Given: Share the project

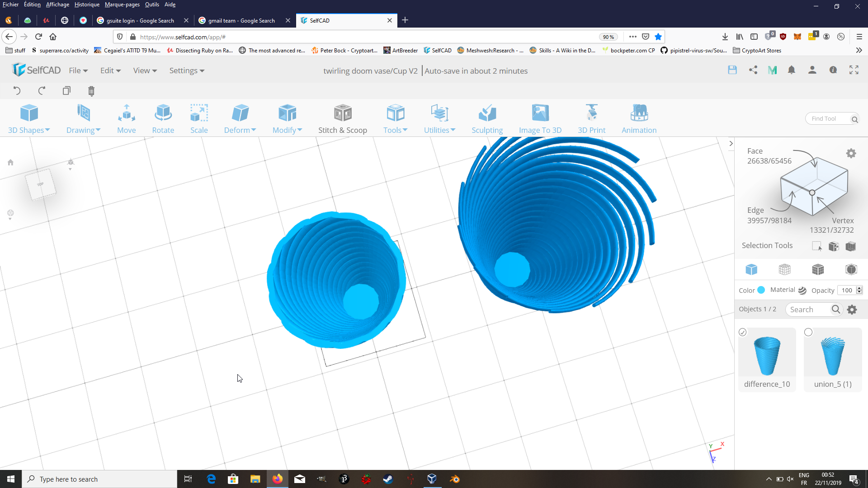Looking at the screenshot, I should point(753,70).
